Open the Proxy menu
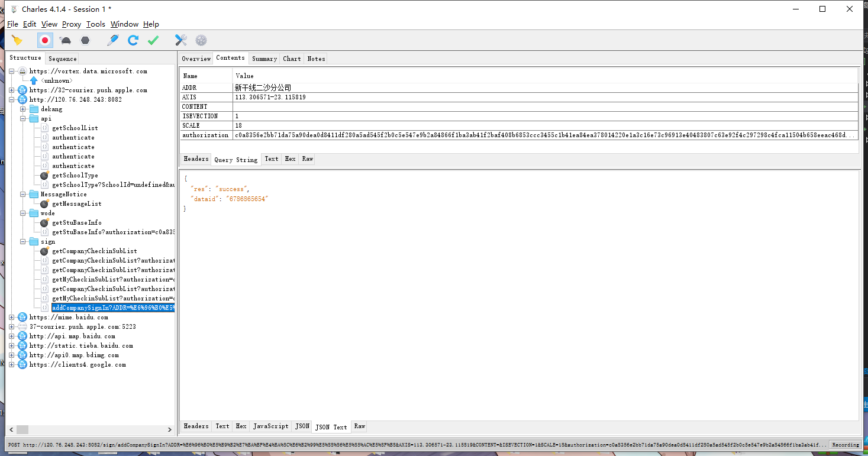868x456 pixels. click(72, 24)
